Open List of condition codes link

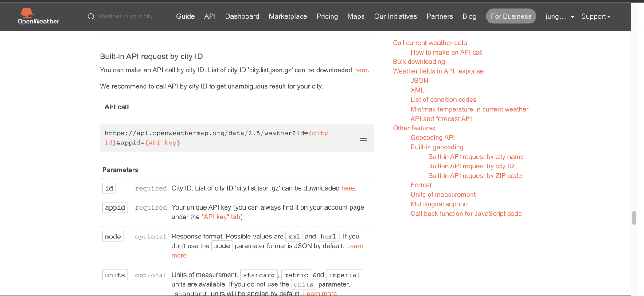(443, 100)
